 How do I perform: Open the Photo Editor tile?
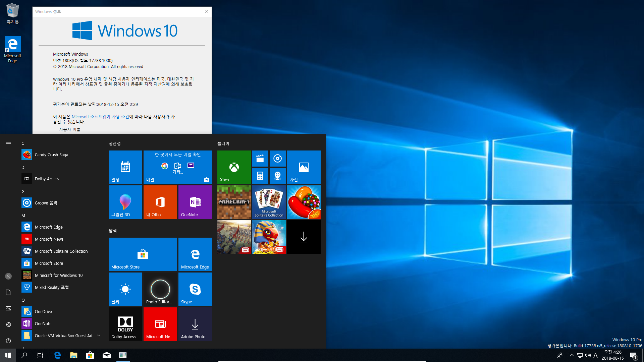point(160,289)
